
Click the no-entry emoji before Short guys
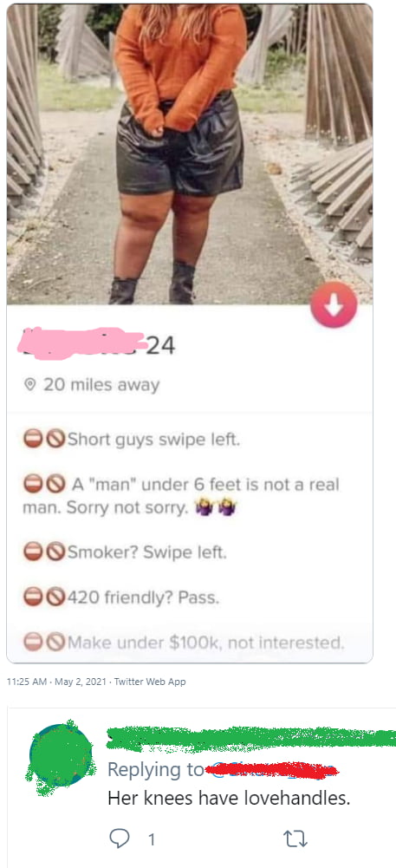tap(31, 441)
